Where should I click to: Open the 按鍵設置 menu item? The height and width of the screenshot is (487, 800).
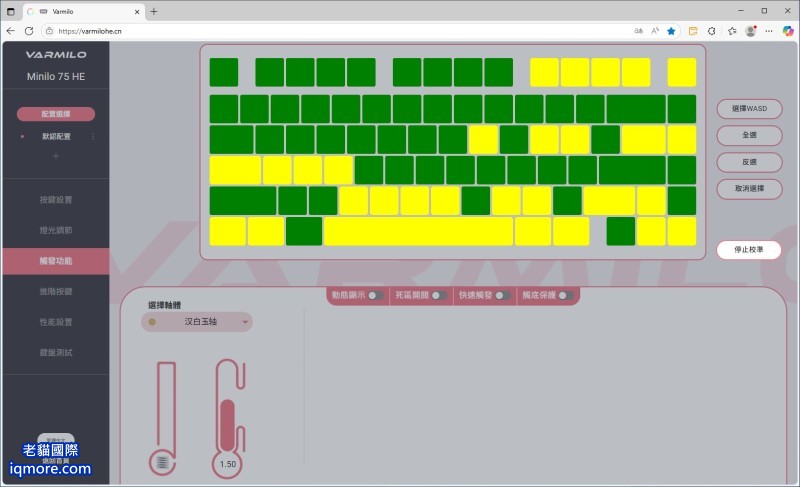click(56, 199)
